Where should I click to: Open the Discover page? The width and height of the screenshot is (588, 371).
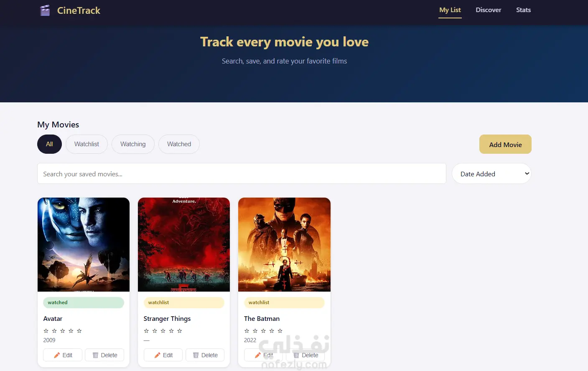click(x=489, y=10)
